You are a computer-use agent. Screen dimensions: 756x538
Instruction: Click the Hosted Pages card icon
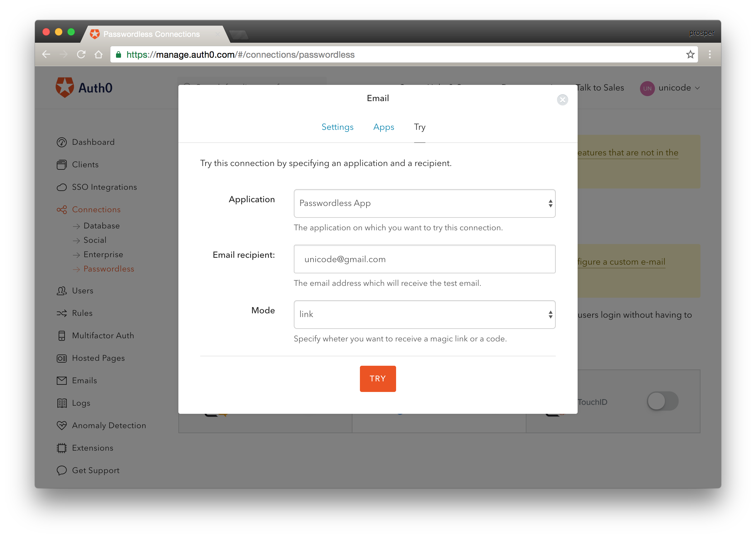[x=61, y=358]
